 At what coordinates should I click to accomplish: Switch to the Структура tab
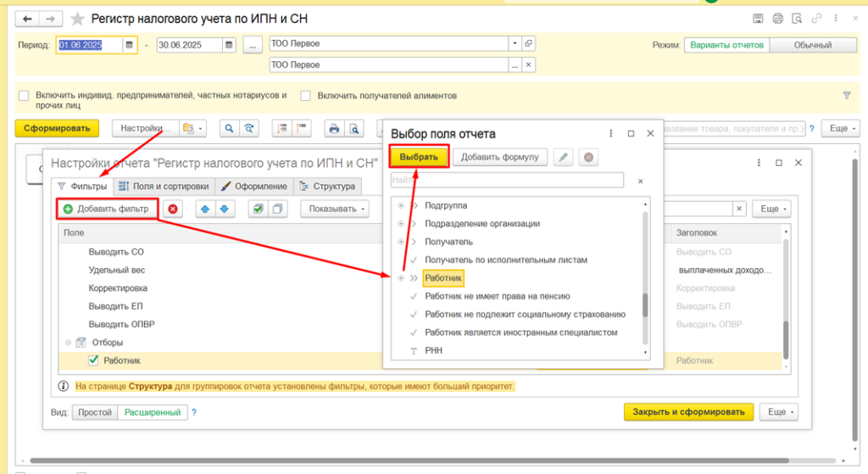328,186
